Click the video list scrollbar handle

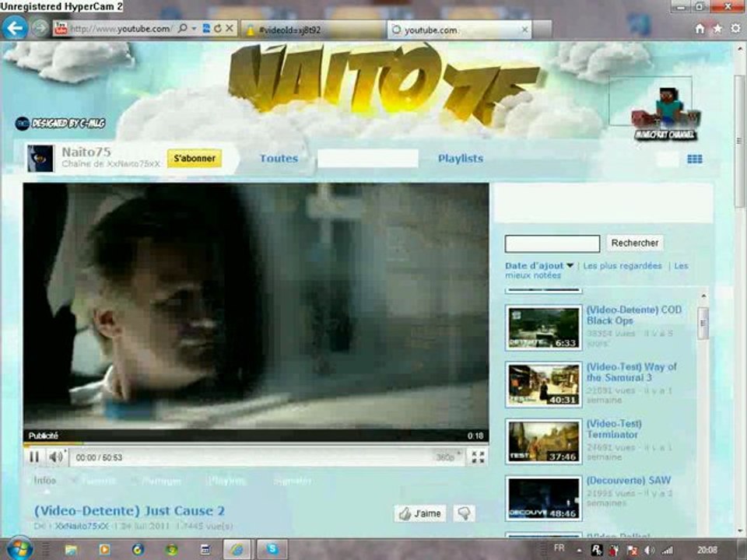pos(703,323)
